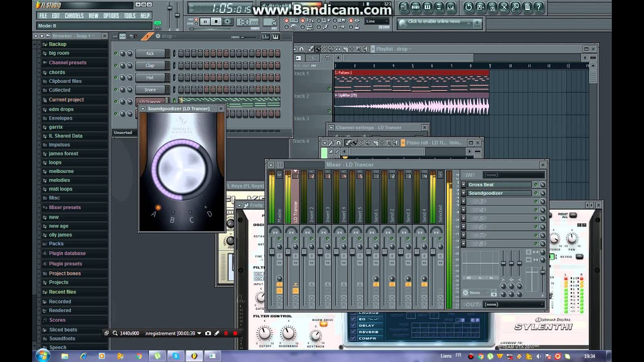Start recording with the transport record button
Viewport: 644px width, 362px height.
tap(227, 22)
